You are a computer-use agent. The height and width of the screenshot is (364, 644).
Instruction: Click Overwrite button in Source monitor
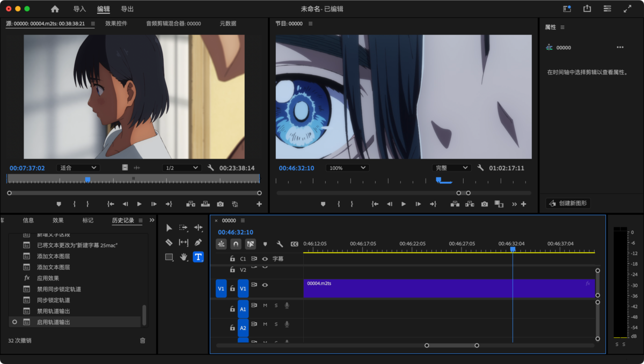(205, 204)
